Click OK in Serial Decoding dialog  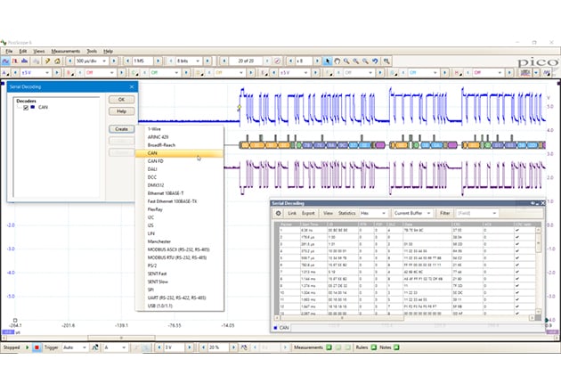coord(122,100)
